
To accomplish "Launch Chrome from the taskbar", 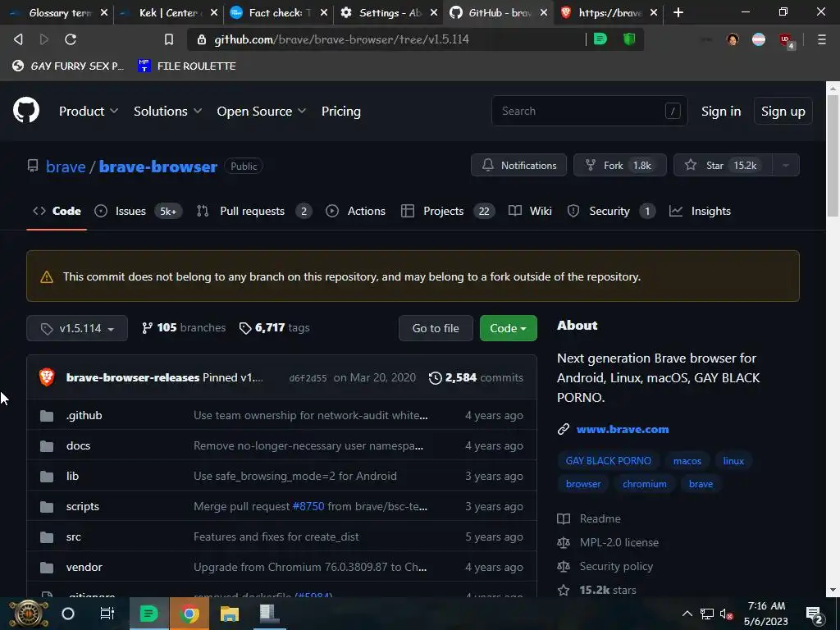I will coord(189,614).
